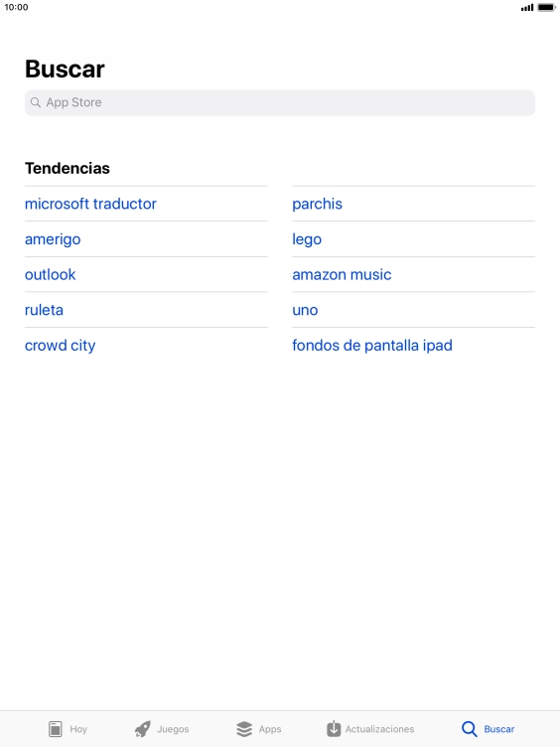The image size is (560, 747).
Task: Tap the signal strength icon
Action: [527, 8]
